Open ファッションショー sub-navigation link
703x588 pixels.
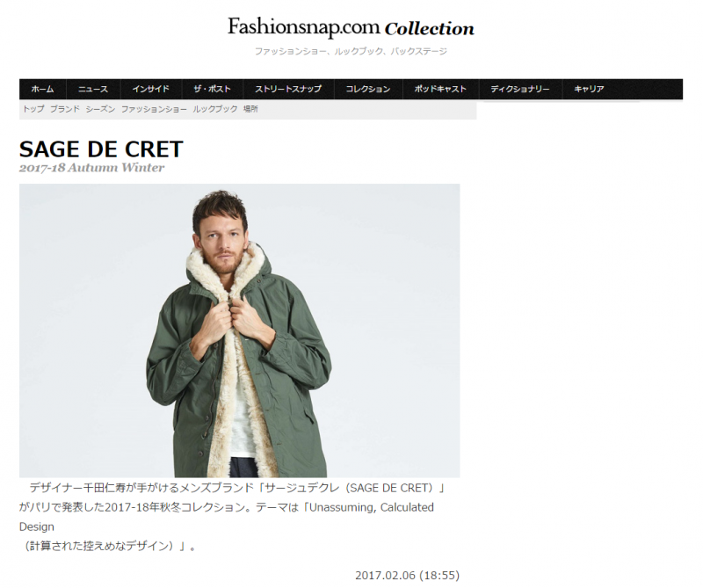click(154, 109)
